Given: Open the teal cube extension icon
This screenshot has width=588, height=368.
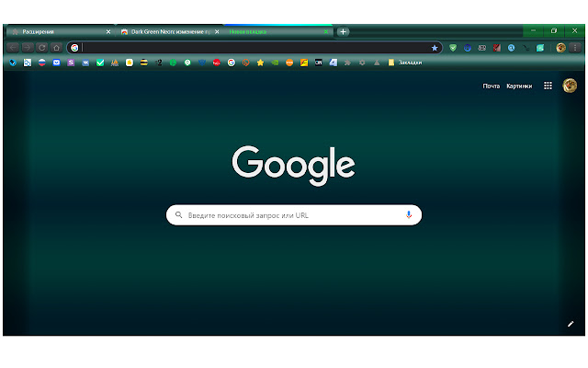Looking at the screenshot, I should [x=540, y=48].
